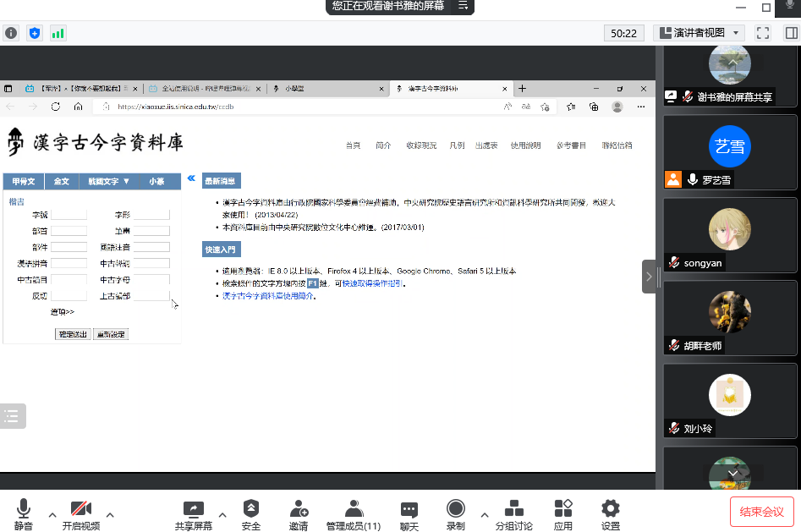The image size is (801, 532).
Task: Click the 邀请 invite icon
Action: 299,510
